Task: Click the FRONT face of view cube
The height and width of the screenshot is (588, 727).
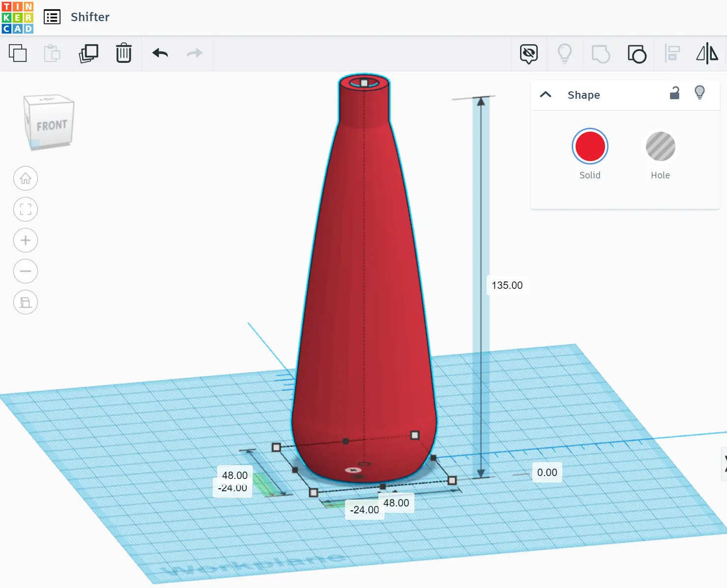Action: [52, 126]
